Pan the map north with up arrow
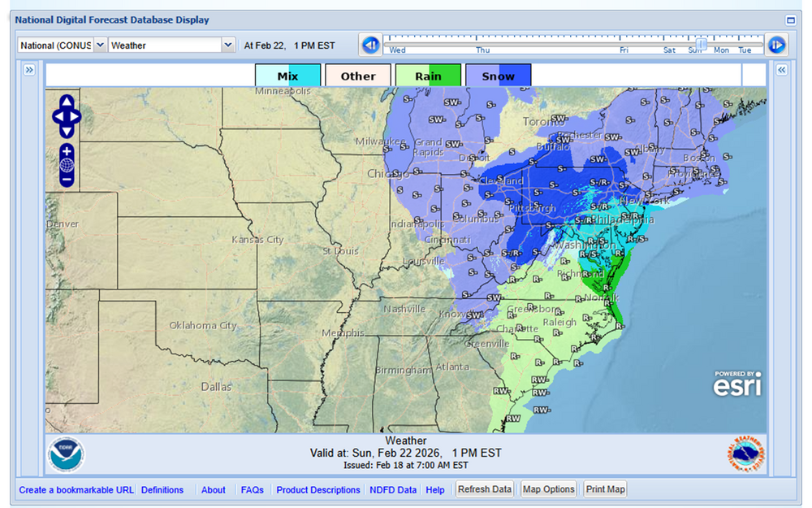The image size is (812, 508). [x=67, y=102]
